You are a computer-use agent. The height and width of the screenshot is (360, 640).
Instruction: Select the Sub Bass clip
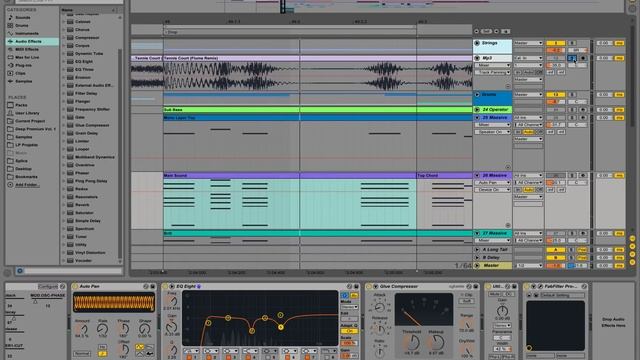318,109
